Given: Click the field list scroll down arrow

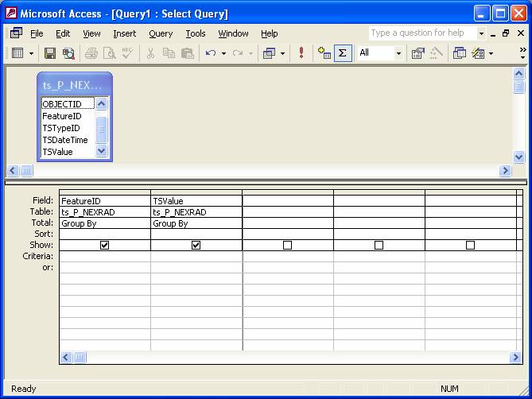Looking at the screenshot, I should coord(101,150).
